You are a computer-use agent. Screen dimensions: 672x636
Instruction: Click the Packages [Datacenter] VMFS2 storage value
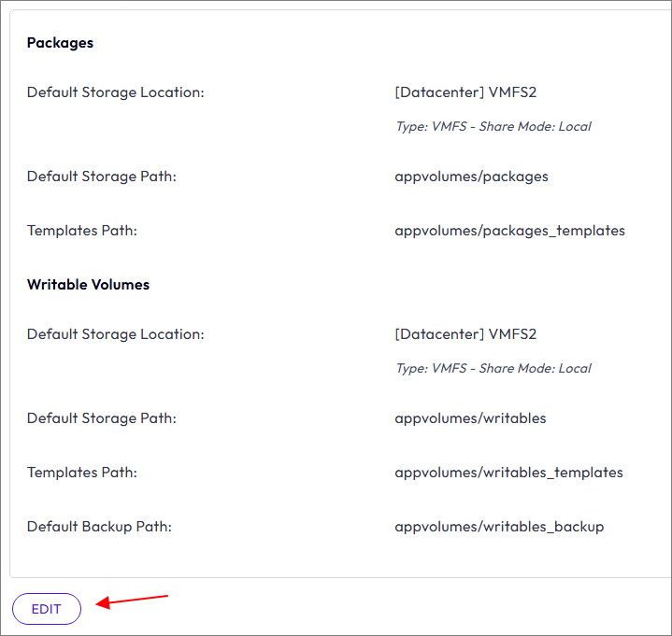click(x=465, y=92)
